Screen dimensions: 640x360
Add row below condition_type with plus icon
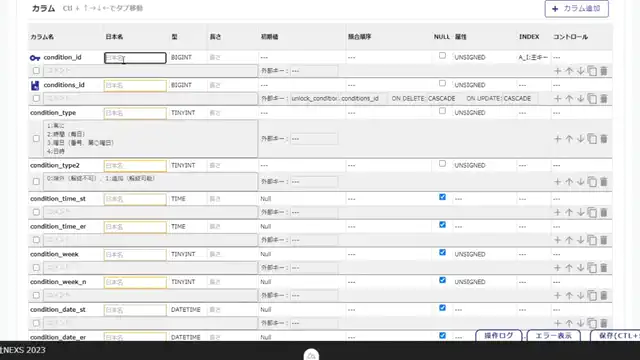(x=557, y=139)
